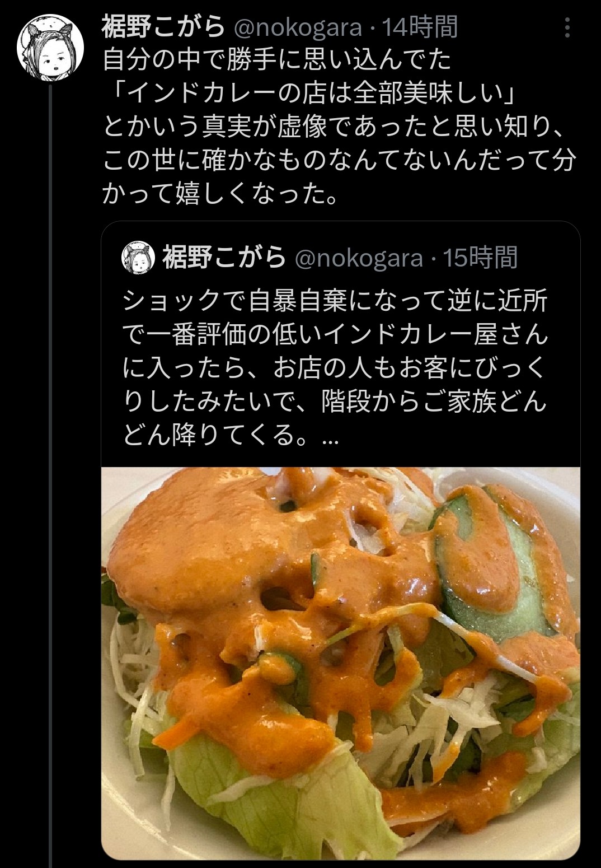Click the first line 自分の中で勝手に思い込んでた

276,60
